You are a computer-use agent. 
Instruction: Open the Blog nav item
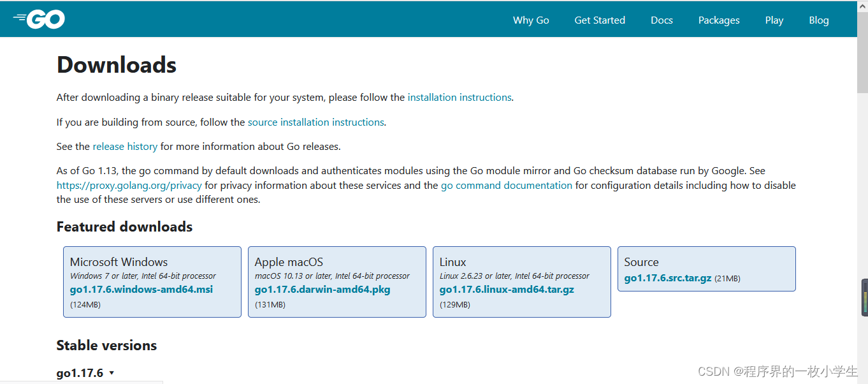pos(819,20)
